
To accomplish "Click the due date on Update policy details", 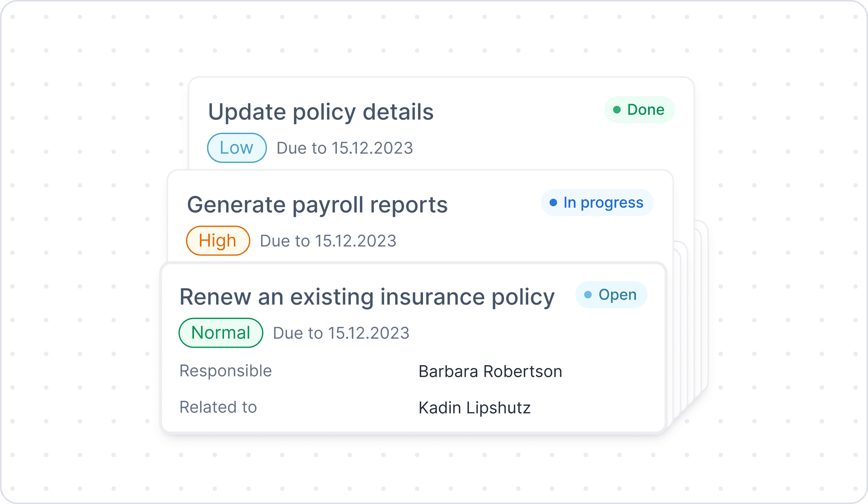I will point(345,148).
